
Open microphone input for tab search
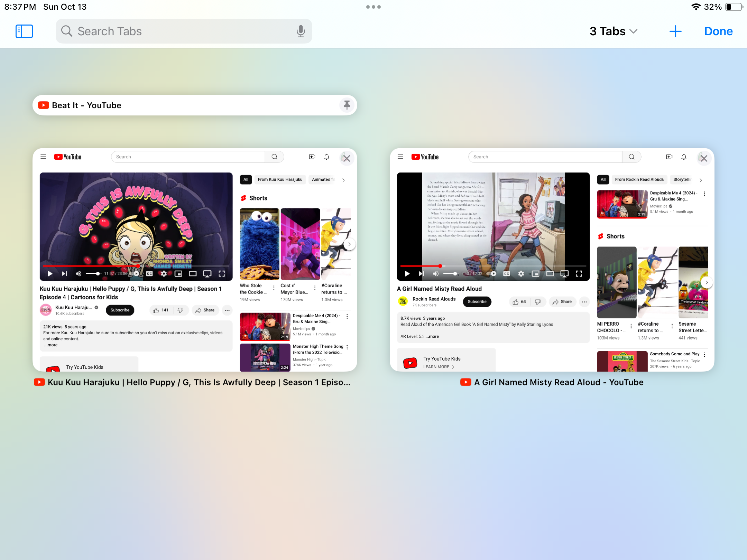tap(300, 31)
